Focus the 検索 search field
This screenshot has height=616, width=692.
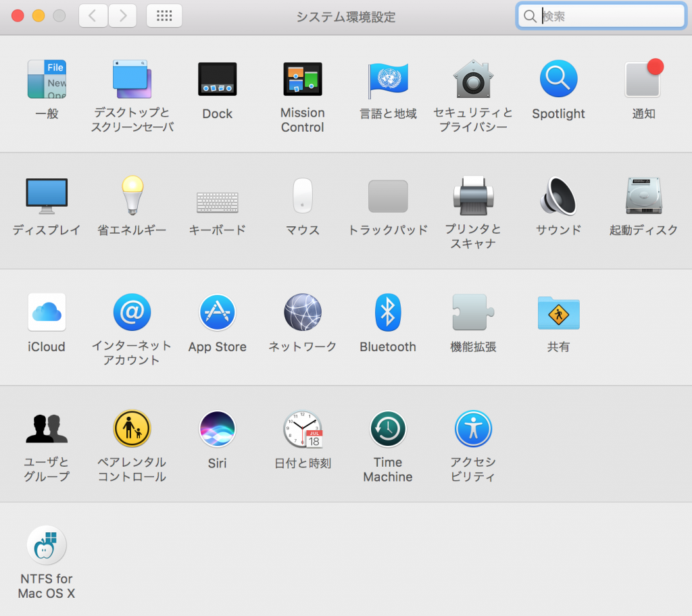tap(601, 16)
